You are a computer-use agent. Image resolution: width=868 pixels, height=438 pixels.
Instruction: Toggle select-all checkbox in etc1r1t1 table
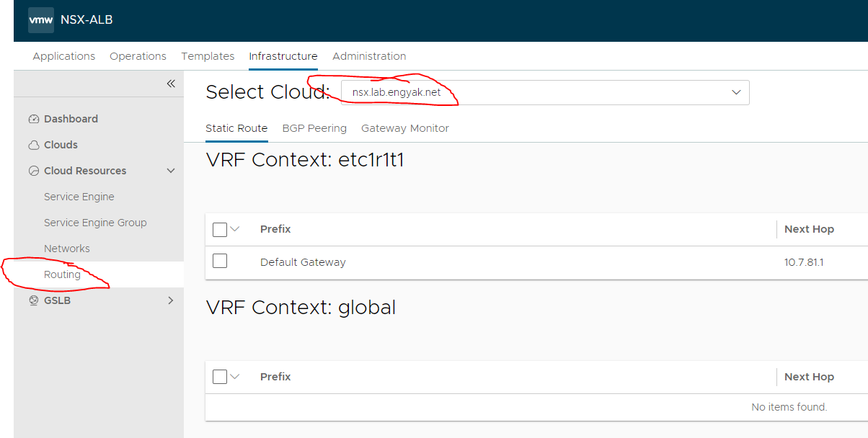220,229
